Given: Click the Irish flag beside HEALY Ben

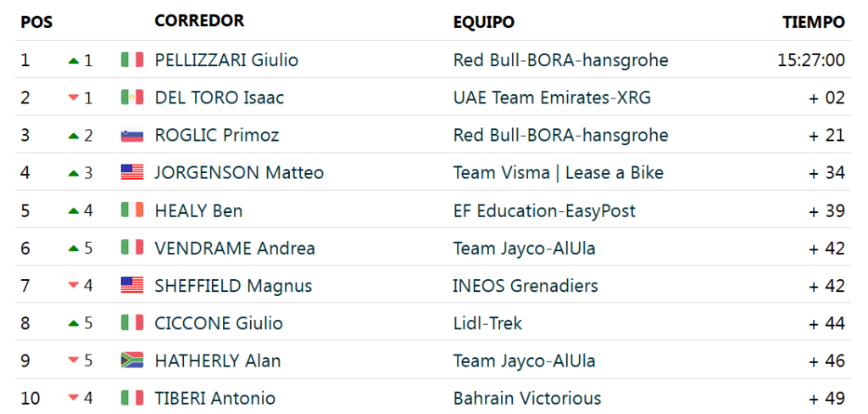Looking at the screenshot, I should [x=131, y=210].
